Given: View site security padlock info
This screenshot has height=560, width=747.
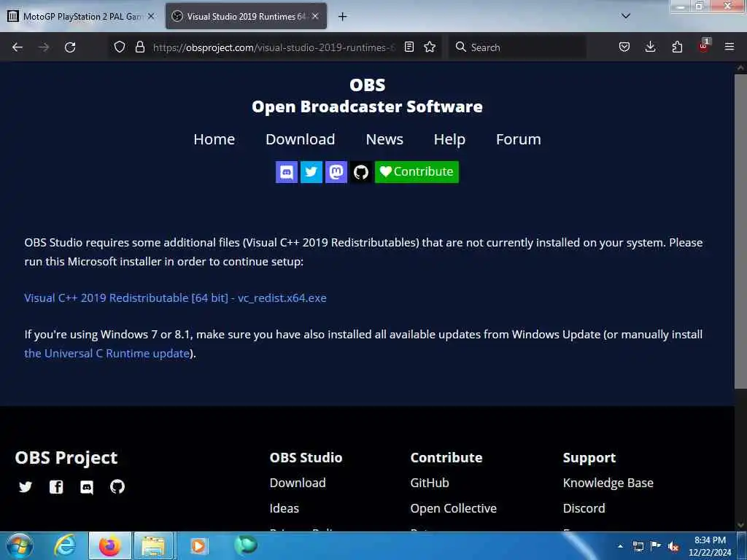Looking at the screenshot, I should pyautogui.click(x=139, y=47).
